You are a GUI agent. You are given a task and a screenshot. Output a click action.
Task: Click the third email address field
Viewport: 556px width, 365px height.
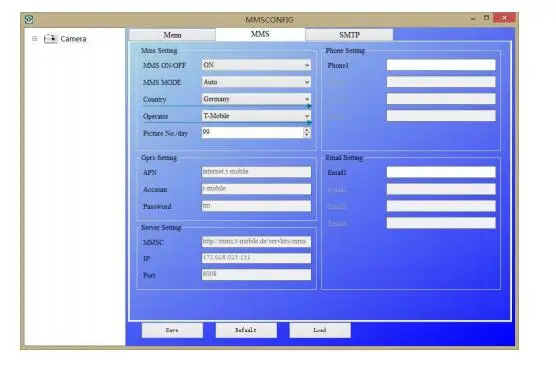(441, 206)
